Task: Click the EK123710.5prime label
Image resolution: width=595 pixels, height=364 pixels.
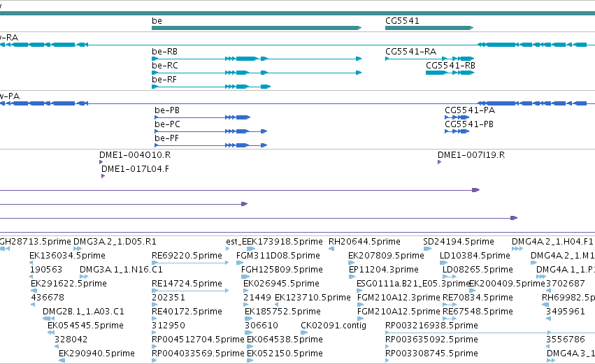Action: (x=313, y=298)
